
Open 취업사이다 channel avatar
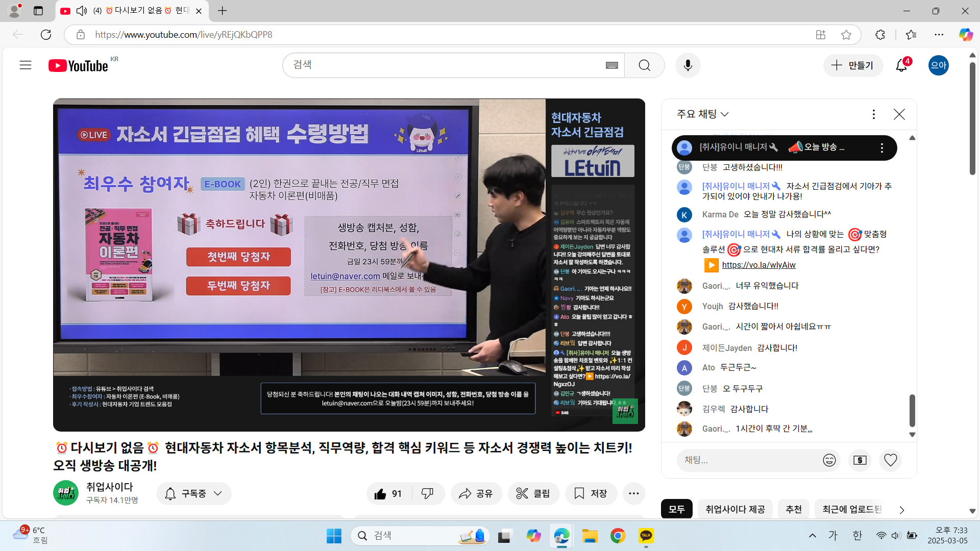pyautogui.click(x=66, y=493)
